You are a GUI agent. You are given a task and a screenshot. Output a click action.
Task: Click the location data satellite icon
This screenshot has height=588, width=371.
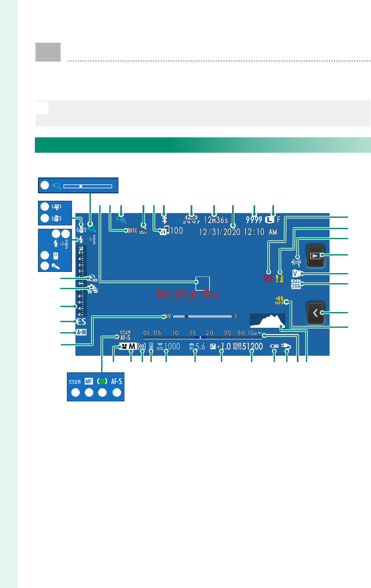coord(143,230)
